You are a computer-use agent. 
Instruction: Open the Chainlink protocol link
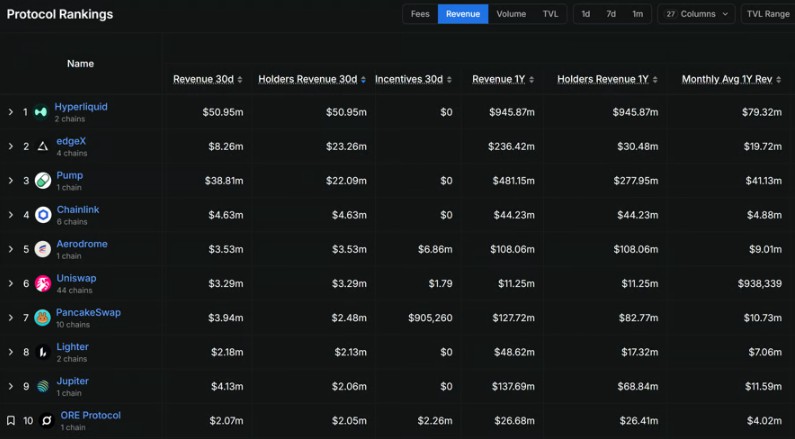78,209
